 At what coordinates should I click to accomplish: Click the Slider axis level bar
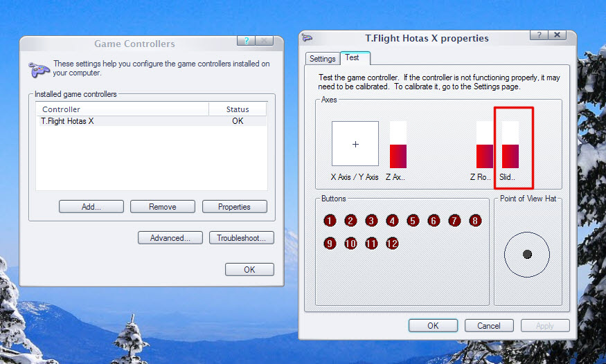pos(510,145)
